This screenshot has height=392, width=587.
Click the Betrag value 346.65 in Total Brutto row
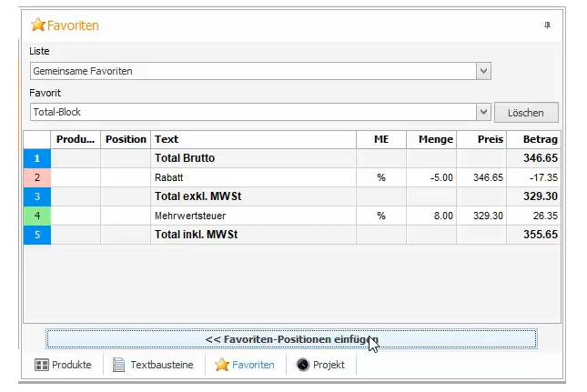[541, 158]
